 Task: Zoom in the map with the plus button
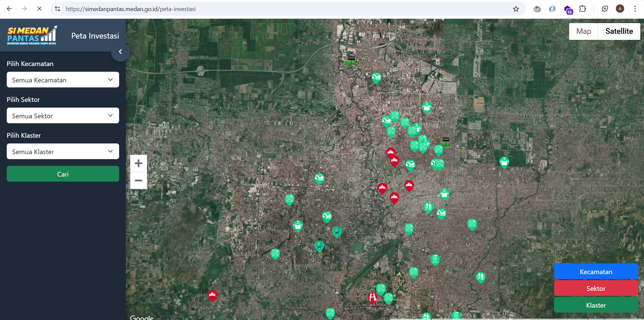(x=139, y=164)
